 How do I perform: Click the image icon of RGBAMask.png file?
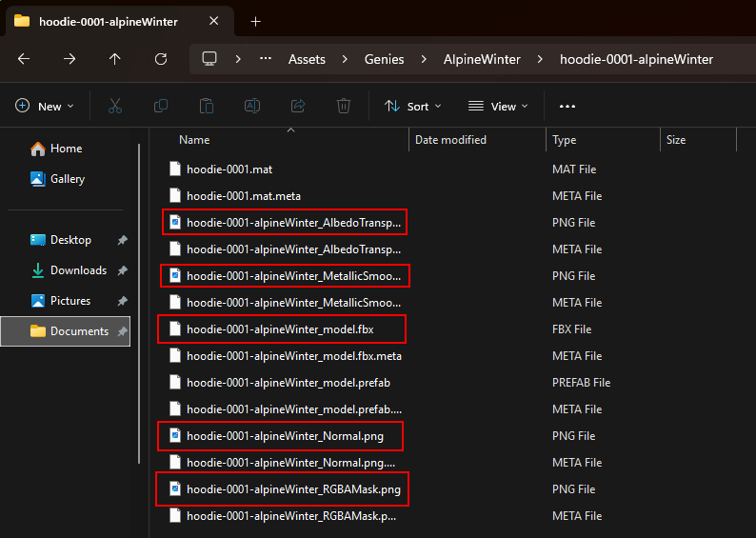[175, 488]
